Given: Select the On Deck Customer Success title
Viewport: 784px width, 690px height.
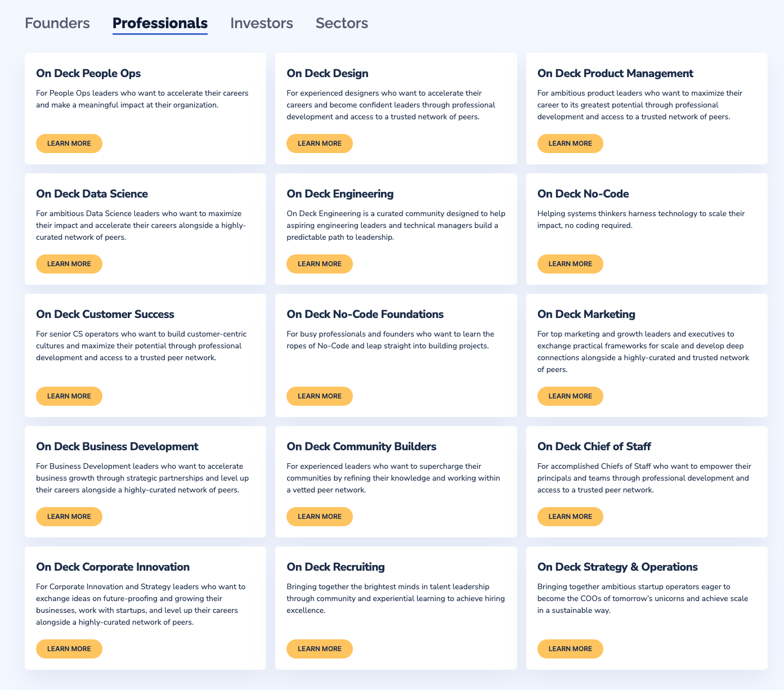Looking at the screenshot, I should pyautogui.click(x=105, y=314).
